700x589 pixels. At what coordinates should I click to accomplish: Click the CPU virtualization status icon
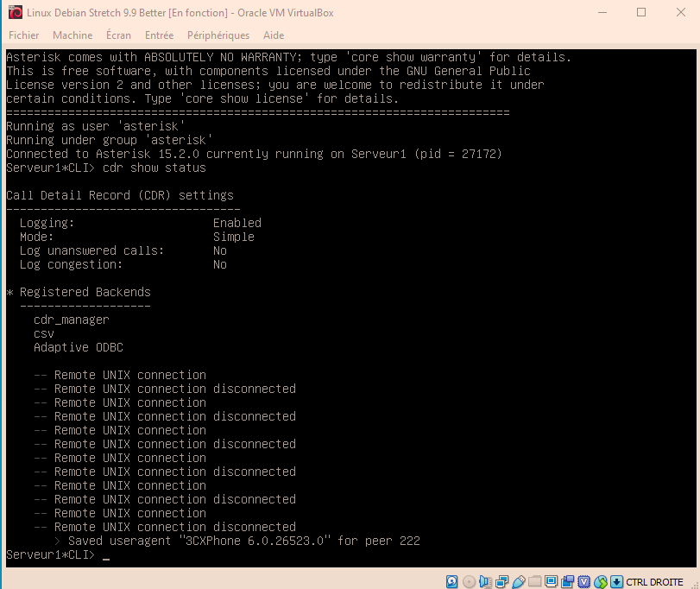point(584,581)
